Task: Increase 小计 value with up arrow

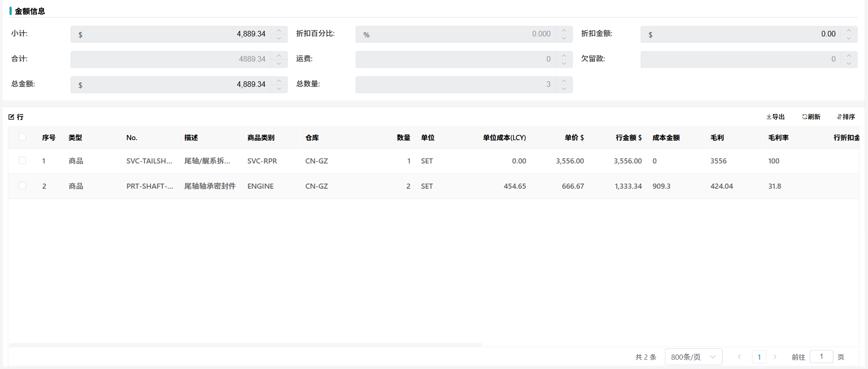Action: coord(279,30)
